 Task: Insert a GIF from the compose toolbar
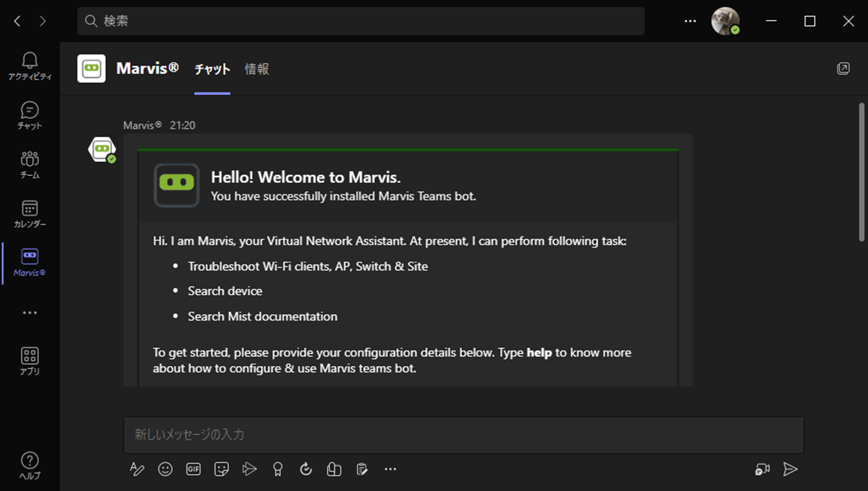[193, 469]
